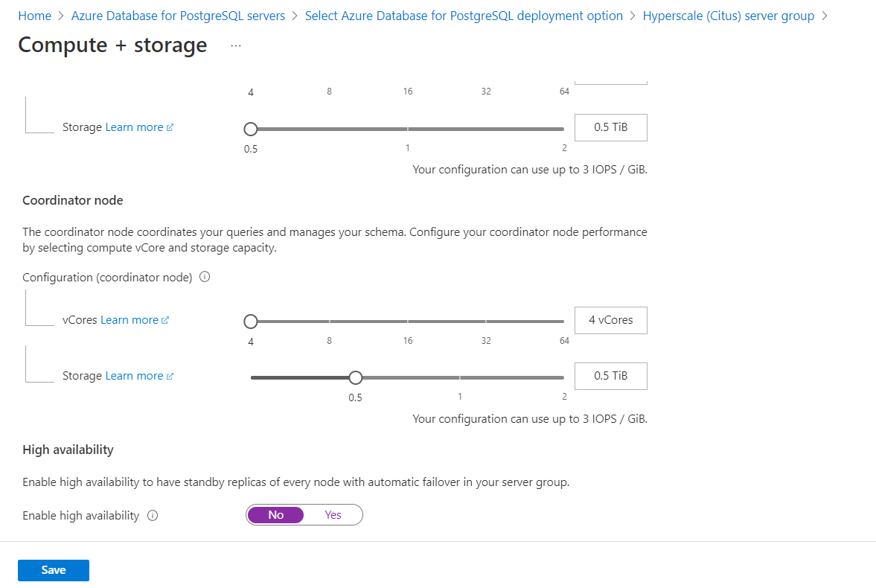This screenshot has height=588, width=876.
Task: Open Hyperscale (Citus) server group breadcrumb
Action: [728, 15]
